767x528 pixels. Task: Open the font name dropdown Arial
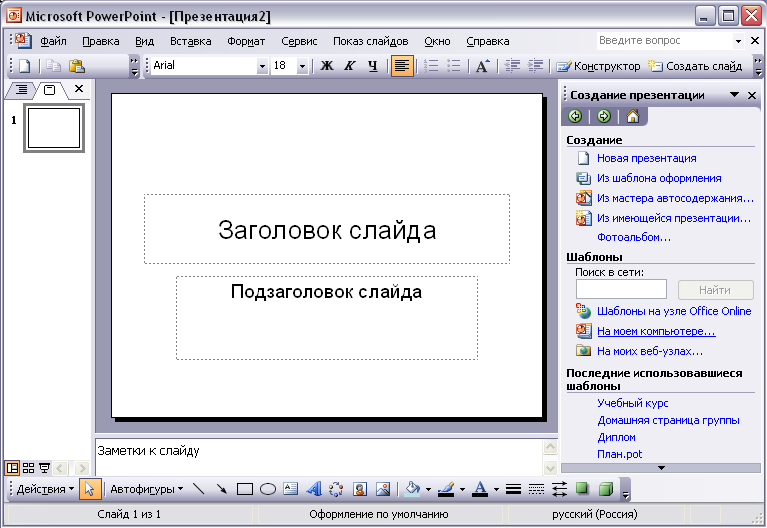point(263,66)
